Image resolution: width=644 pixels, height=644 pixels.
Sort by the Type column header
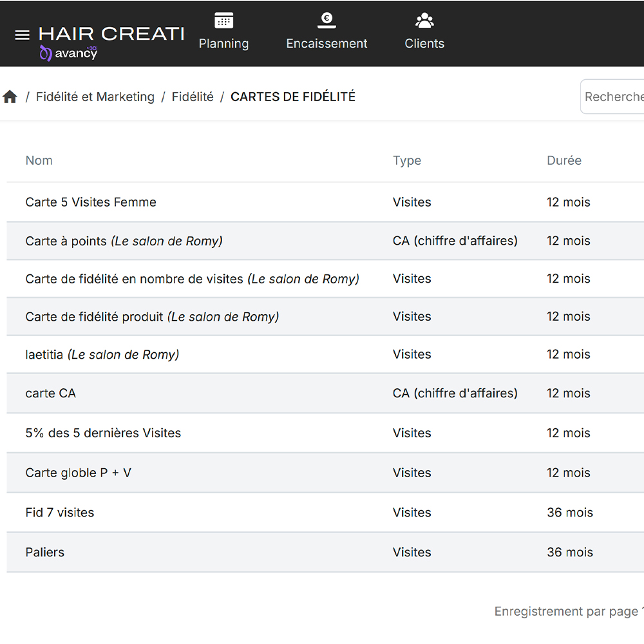point(407,161)
